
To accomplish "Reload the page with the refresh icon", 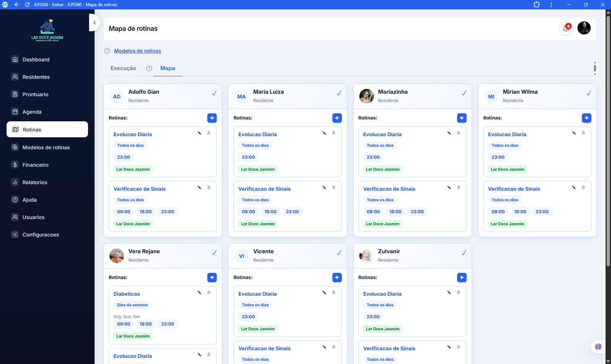I will (x=27, y=5).
